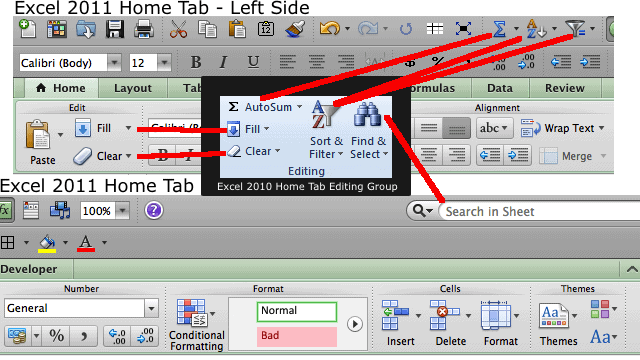640x360 pixels.
Task: Select the Format Painter brush icon
Action: (295, 29)
